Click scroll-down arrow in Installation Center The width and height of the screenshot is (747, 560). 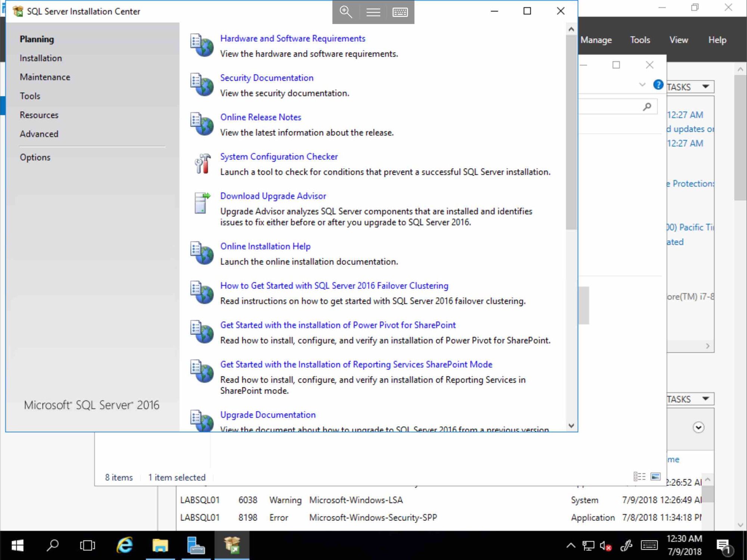click(x=571, y=426)
